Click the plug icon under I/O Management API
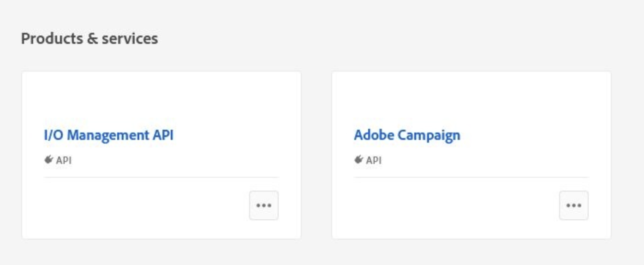This screenshot has height=265, width=644. pos(48,160)
